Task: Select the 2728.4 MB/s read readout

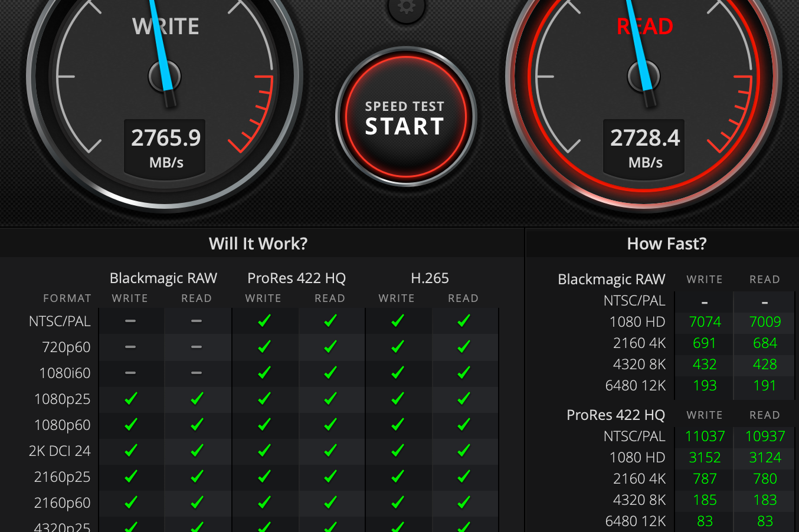Action: point(644,148)
